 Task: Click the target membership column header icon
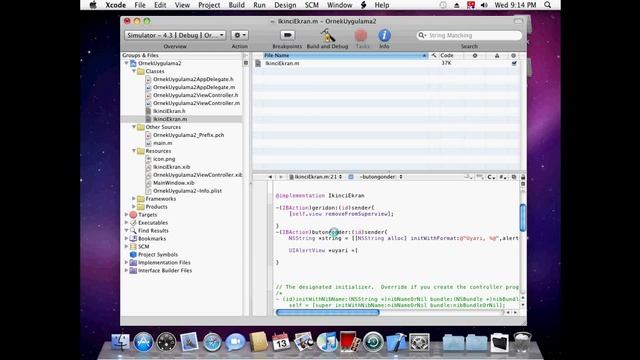[513, 56]
